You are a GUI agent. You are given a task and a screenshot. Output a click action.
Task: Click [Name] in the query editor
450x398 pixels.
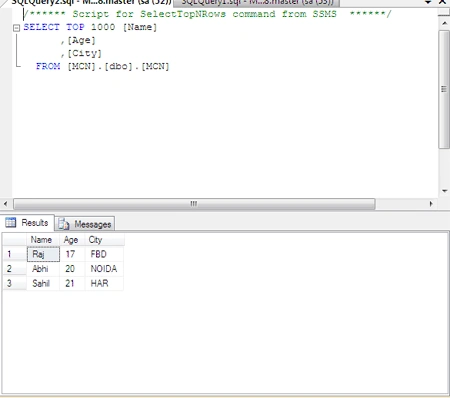click(140, 27)
